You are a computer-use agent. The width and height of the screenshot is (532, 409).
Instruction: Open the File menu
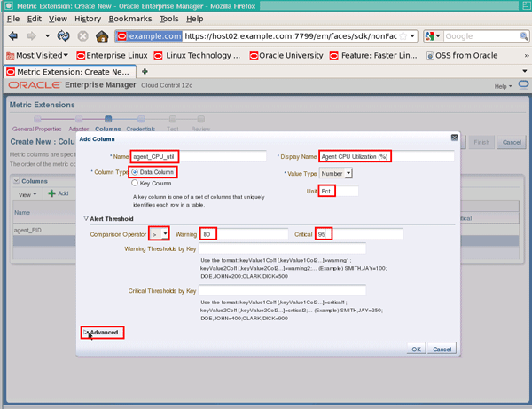tap(13, 19)
